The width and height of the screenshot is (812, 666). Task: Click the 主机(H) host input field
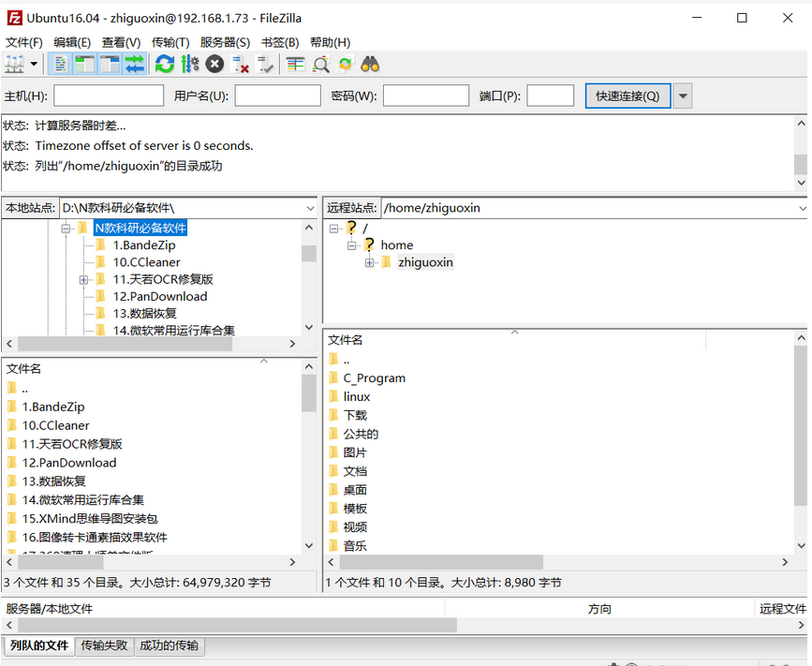pyautogui.click(x=109, y=96)
